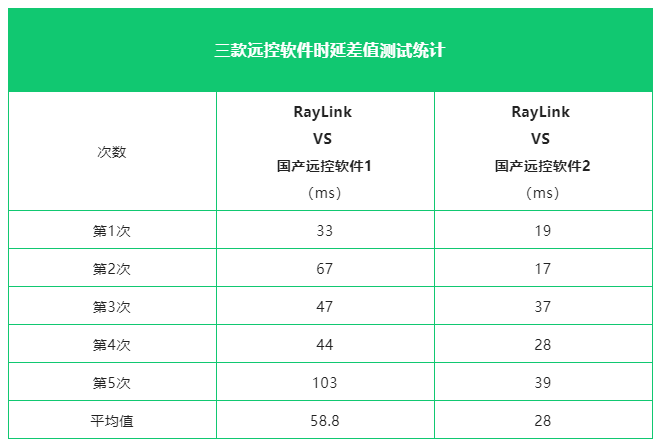
Task: Click the average value 58.8
Action: 325,420
